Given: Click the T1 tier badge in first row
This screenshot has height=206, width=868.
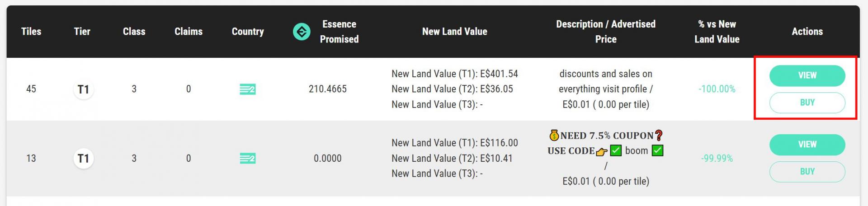Looking at the screenshot, I should pyautogui.click(x=83, y=89).
